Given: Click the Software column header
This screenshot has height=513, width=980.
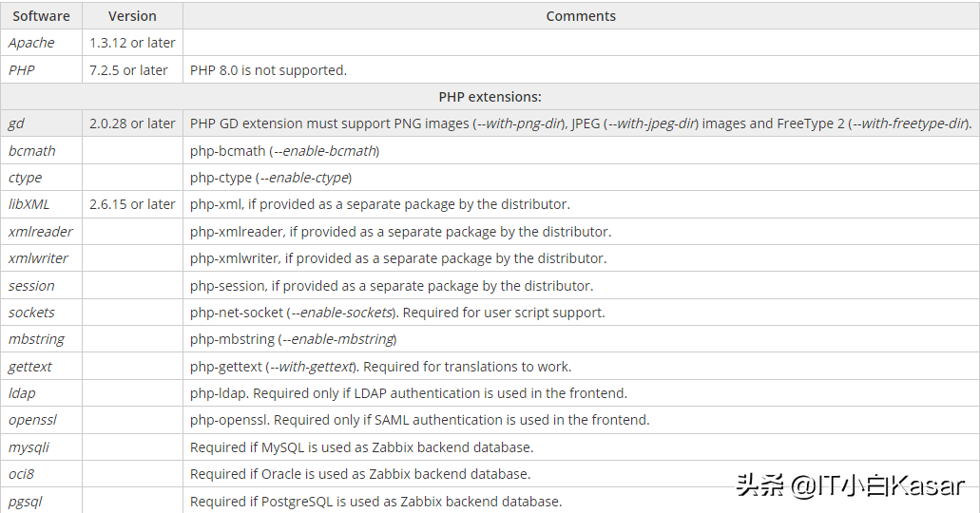Looking at the screenshot, I should (x=41, y=16).
